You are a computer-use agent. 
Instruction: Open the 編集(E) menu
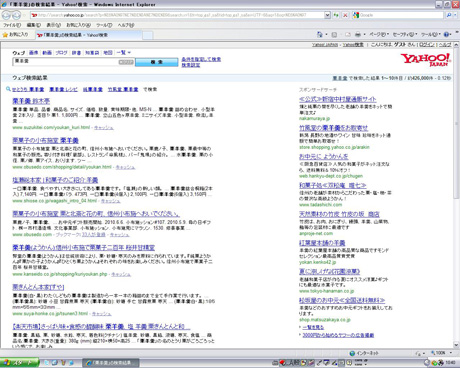click(x=33, y=25)
